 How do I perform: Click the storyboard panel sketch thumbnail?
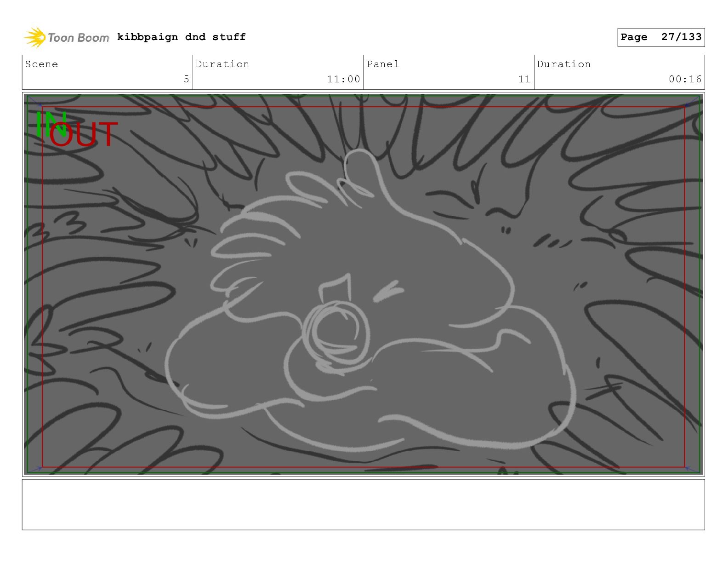point(363,284)
